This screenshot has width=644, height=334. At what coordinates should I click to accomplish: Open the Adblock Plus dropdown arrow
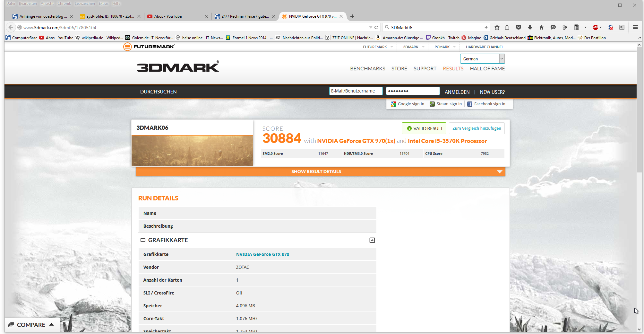pyautogui.click(x=601, y=27)
